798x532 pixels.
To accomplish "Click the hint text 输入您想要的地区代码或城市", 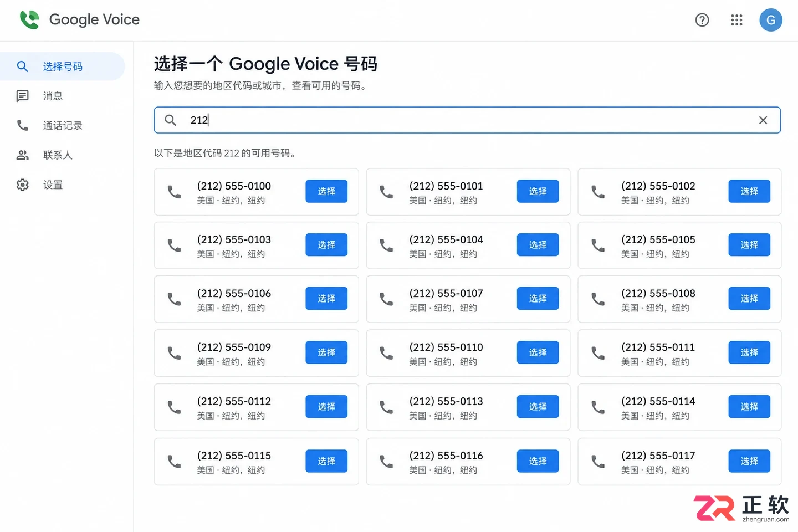I will tap(218, 86).
